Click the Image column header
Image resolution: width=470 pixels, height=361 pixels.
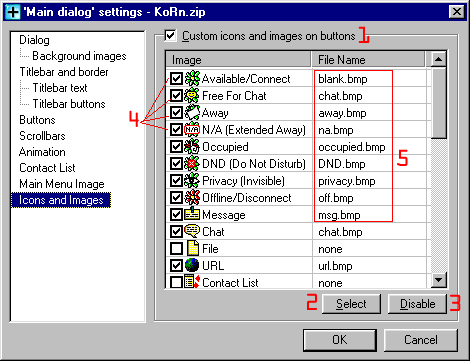click(x=239, y=60)
